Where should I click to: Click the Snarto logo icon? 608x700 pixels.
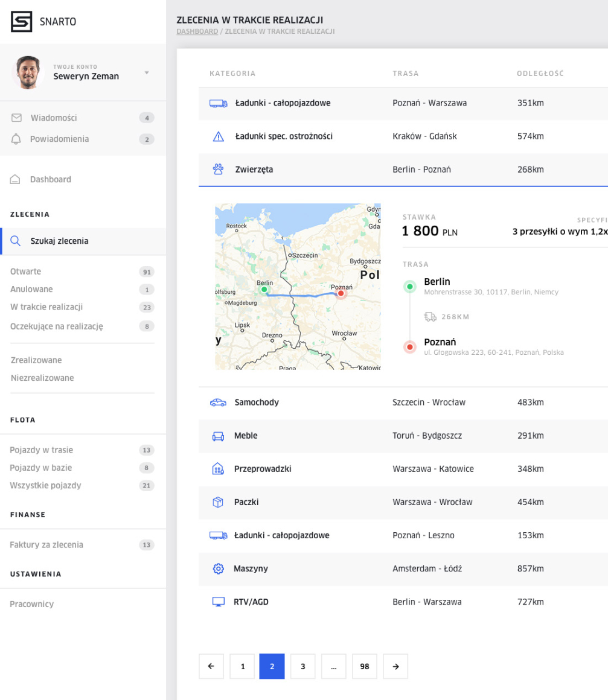tap(21, 22)
